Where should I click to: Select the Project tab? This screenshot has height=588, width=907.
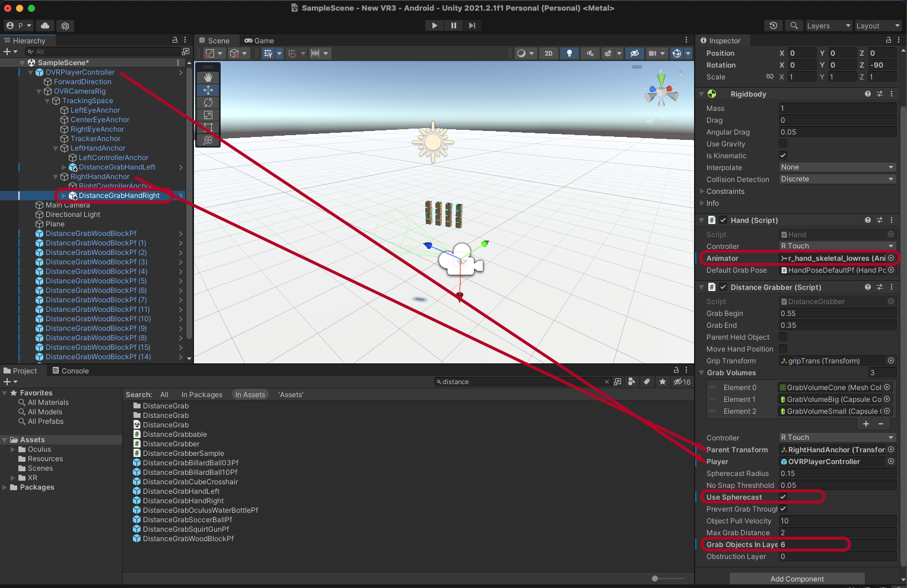click(x=21, y=371)
